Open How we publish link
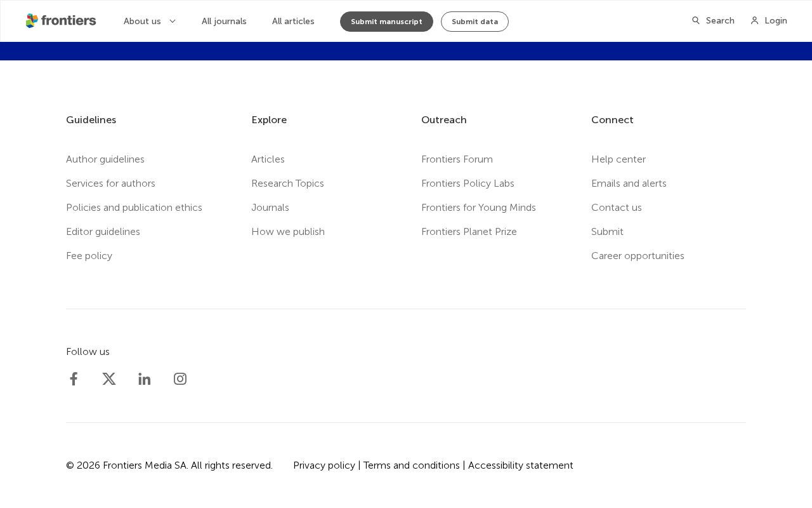Viewport: 812px width, 508px height. coord(288,232)
